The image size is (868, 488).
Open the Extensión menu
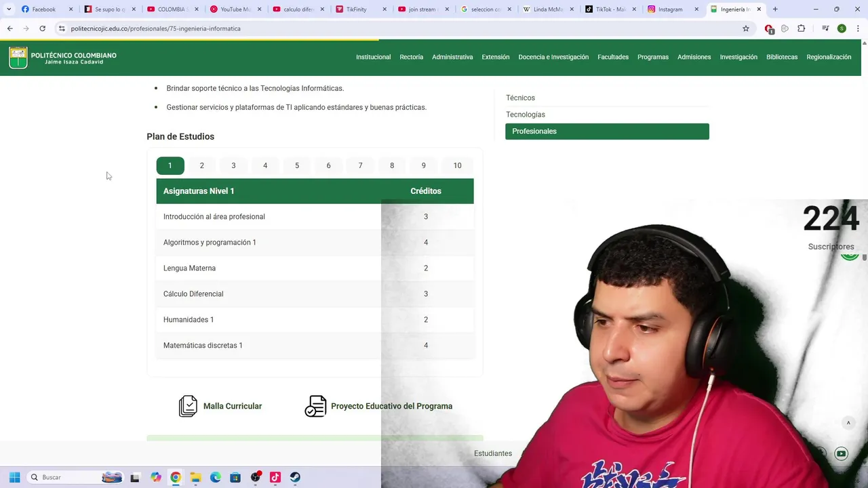[496, 57]
